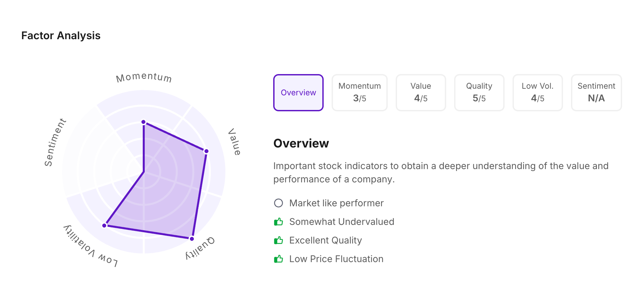Image resolution: width=644 pixels, height=293 pixels.
Task: Click the Factor Analysis heading
Action: pyautogui.click(x=61, y=36)
